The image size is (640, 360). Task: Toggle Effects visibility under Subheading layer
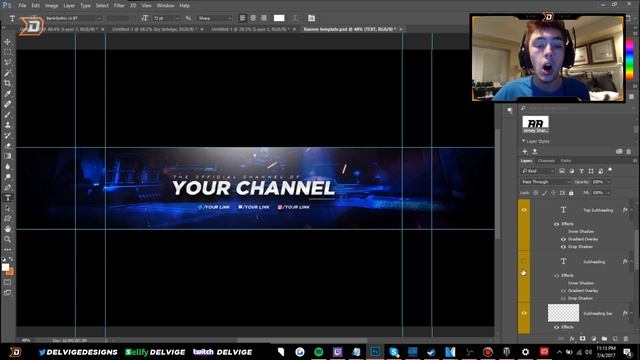click(x=556, y=276)
